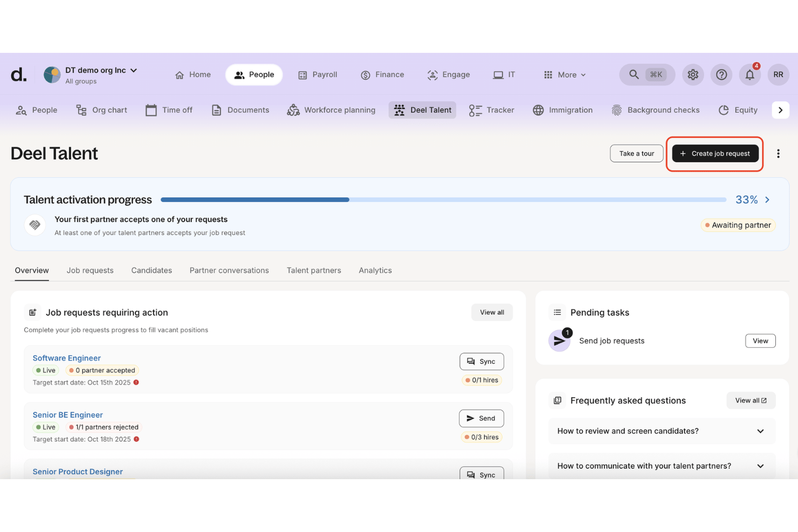Open Equity
The width and height of the screenshot is (798, 532).
coord(738,110)
